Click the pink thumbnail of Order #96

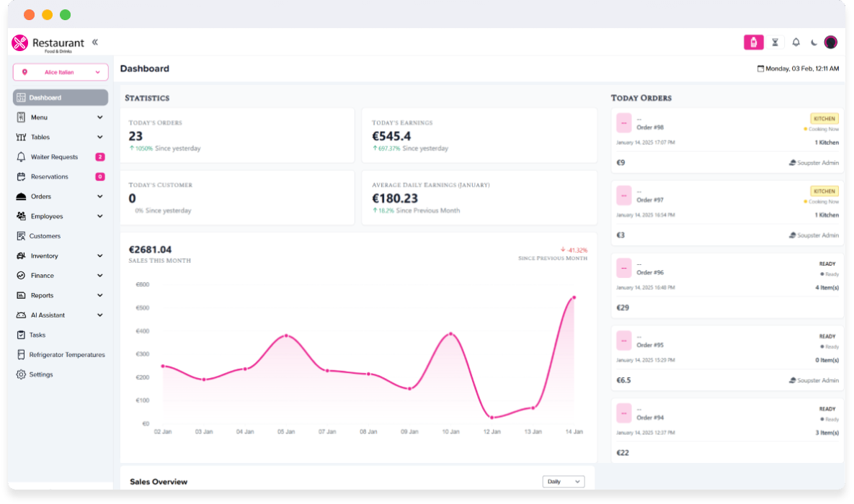[x=624, y=268]
